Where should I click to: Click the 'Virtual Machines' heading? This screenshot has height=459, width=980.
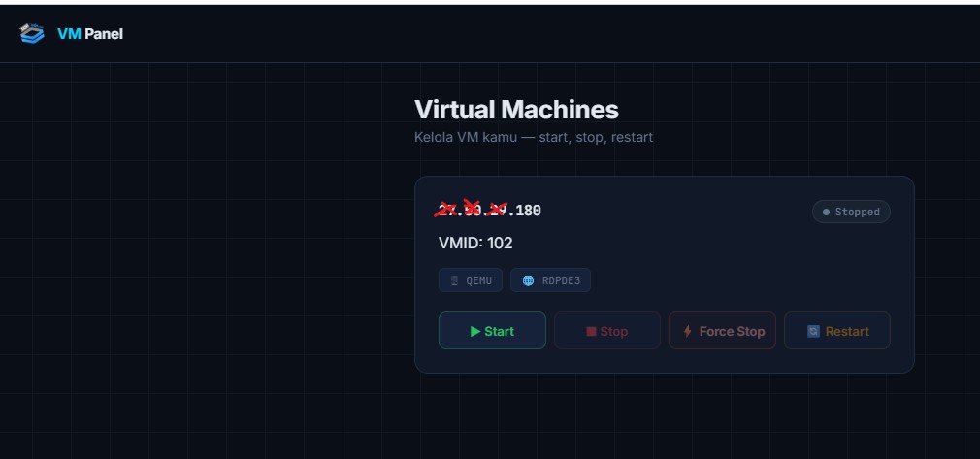pos(516,110)
